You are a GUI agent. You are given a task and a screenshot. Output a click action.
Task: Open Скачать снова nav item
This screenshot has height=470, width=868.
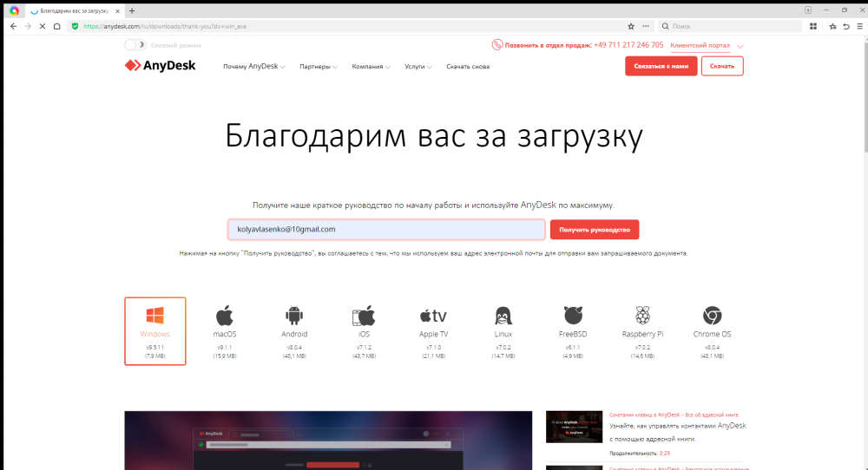click(x=468, y=67)
